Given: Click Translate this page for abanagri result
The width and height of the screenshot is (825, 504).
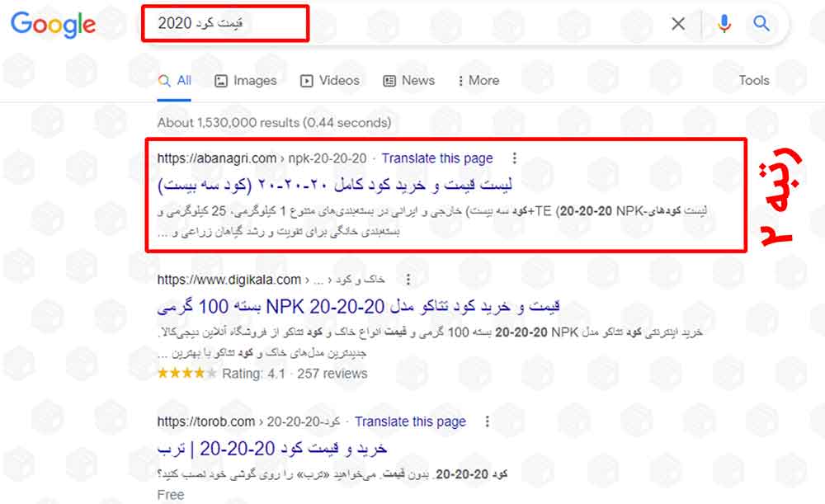Looking at the screenshot, I should click(x=437, y=158).
